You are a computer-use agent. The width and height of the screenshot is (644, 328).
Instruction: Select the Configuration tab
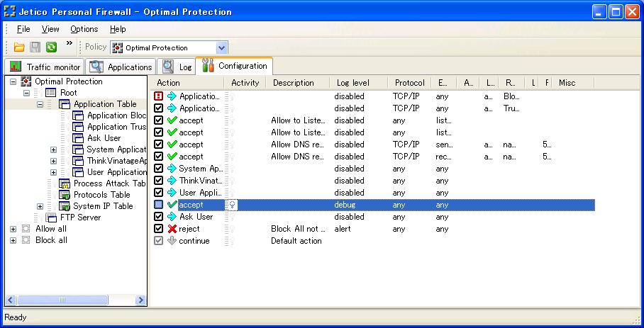(x=235, y=66)
